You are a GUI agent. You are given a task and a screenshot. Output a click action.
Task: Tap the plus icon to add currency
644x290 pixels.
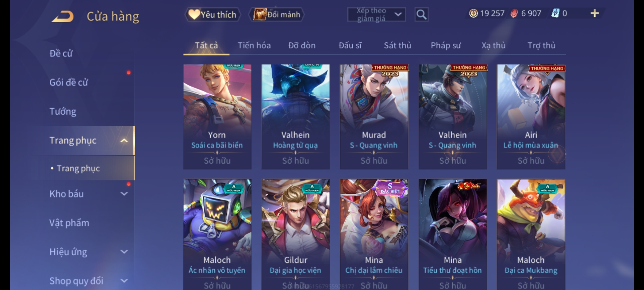(x=594, y=13)
